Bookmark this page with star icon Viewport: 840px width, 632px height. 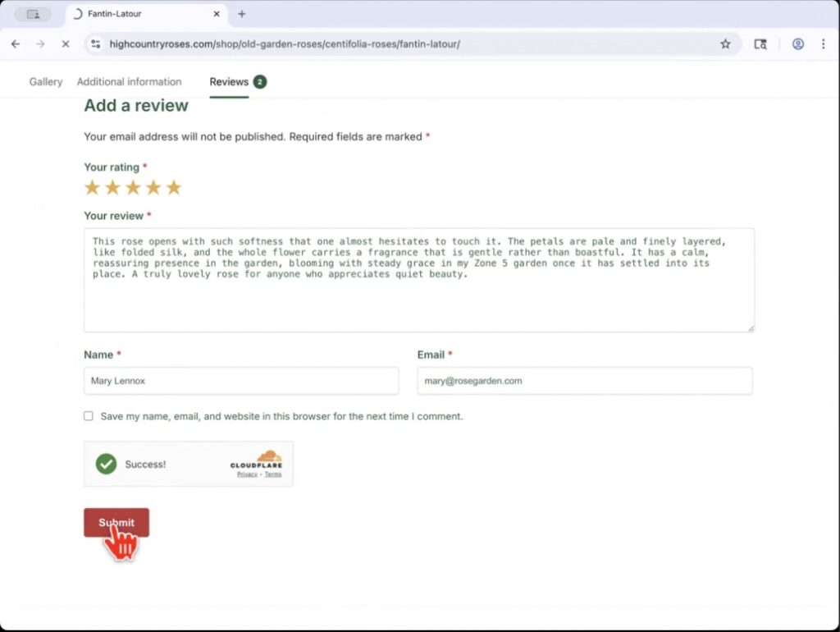725,44
